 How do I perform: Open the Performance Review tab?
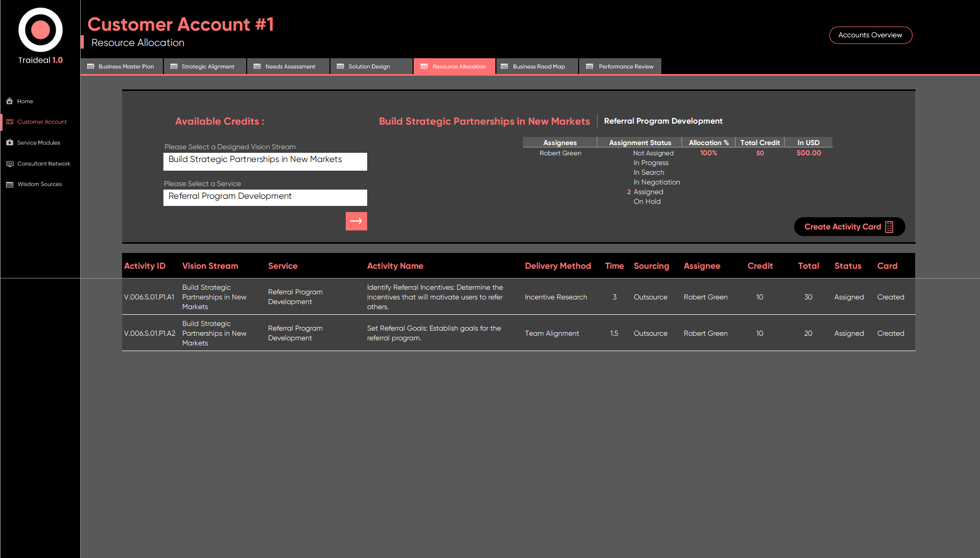pos(620,66)
